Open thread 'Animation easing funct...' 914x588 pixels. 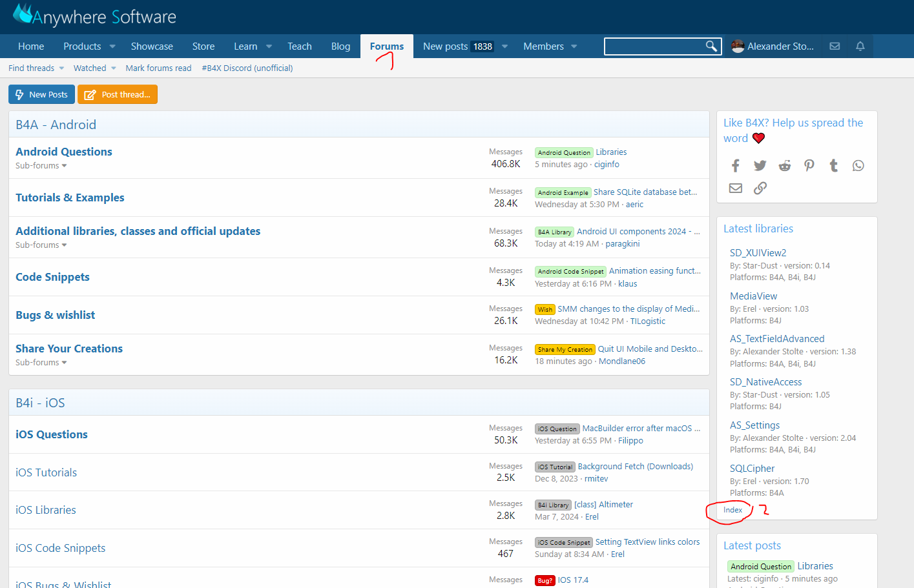(655, 271)
